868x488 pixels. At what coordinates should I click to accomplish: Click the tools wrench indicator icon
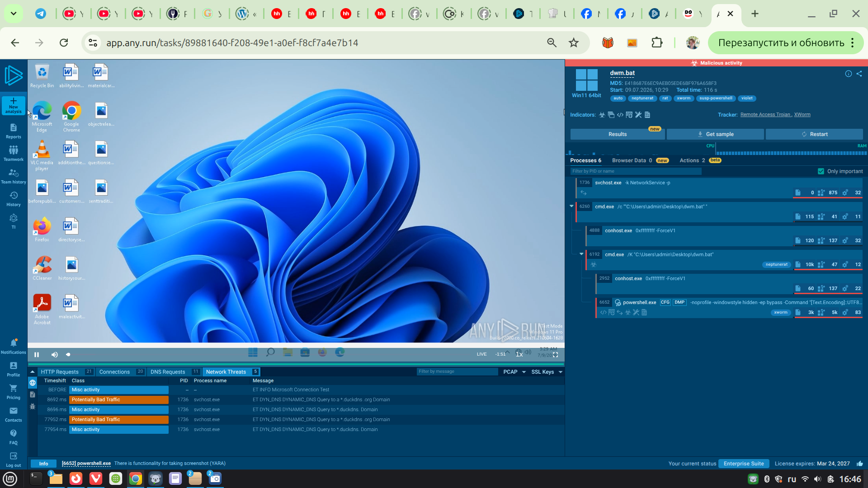638,115
